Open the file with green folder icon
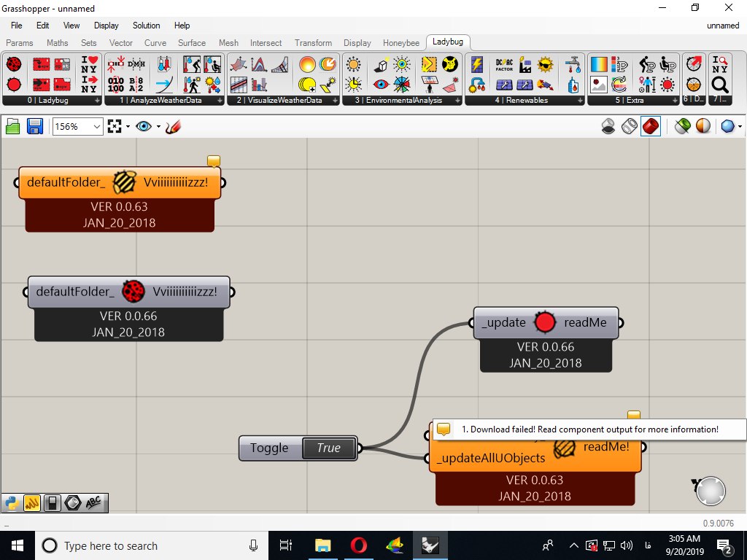The width and height of the screenshot is (747, 560). (x=13, y=127)
